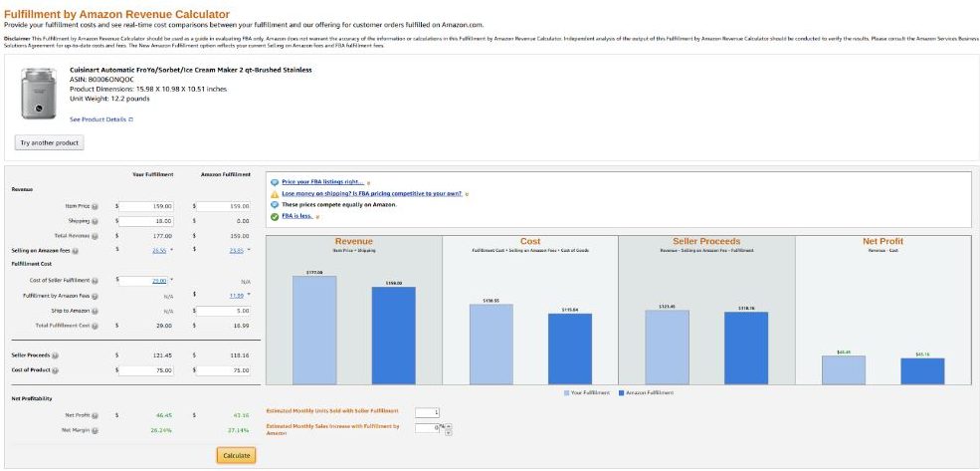Screen dimensions: 980x471
Task: Click the Your Fulfillment Cost of Product field
Action: click(145, 370)
